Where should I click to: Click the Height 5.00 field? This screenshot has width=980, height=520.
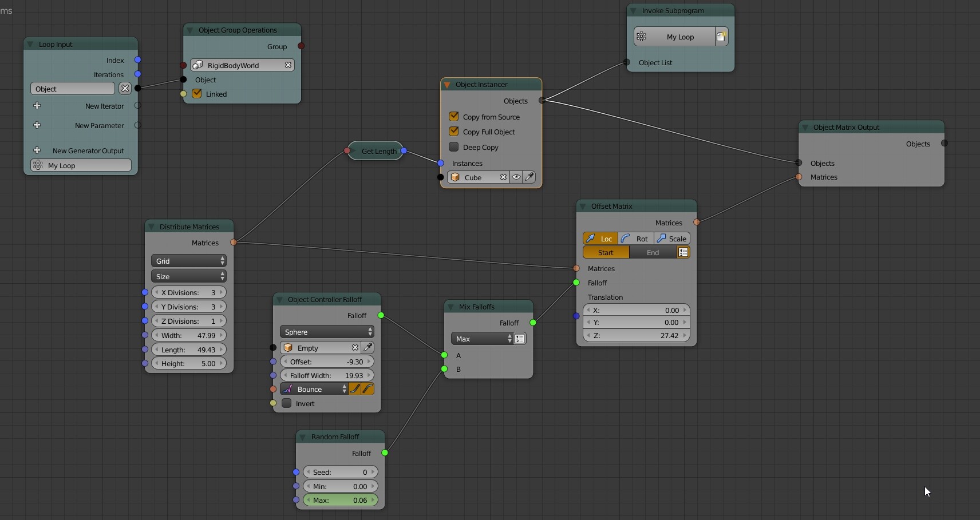pos(189,363)
